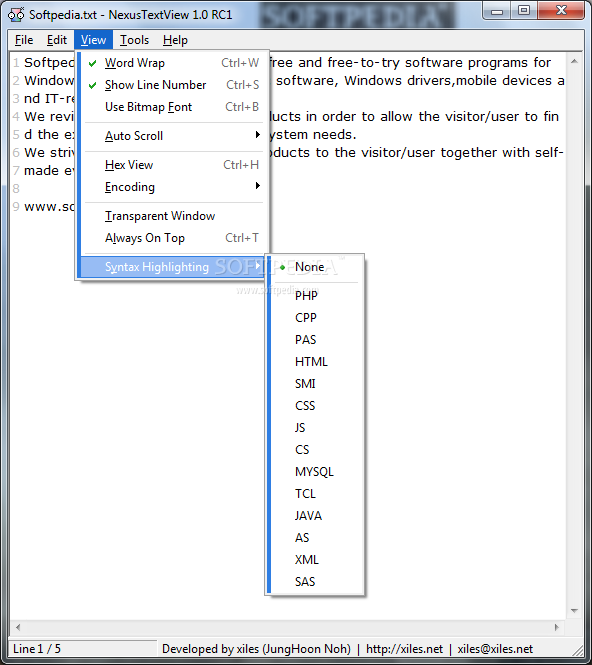This screenshot has height=665, width=592.
Task: Click horizontal scrollbar left arrow
Action: (18, 627)
